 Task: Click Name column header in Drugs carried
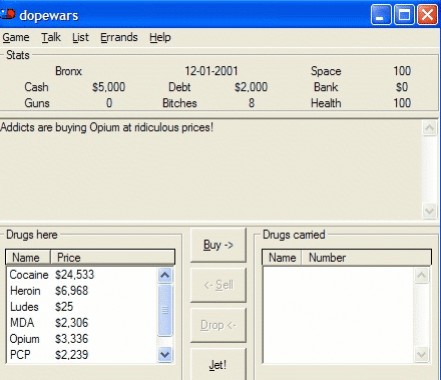(x=282, y=257)
